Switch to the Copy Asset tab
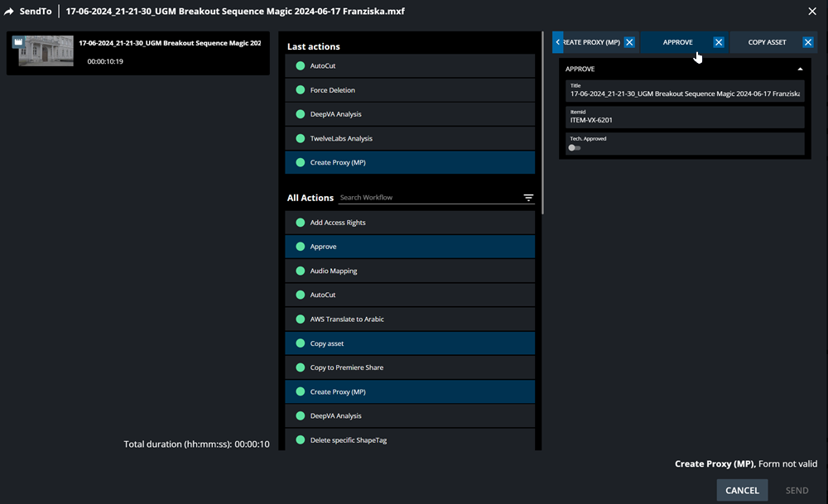The image size is (828, 504). click(767, 42)
